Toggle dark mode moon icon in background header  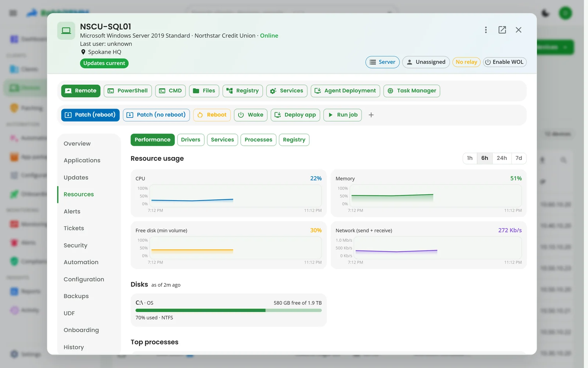tap(545, 13)
